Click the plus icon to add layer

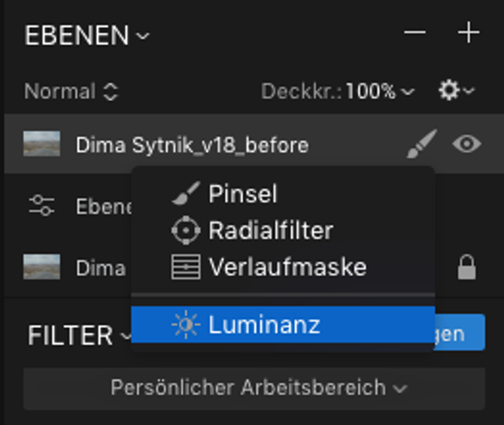(x=469, y=32)
